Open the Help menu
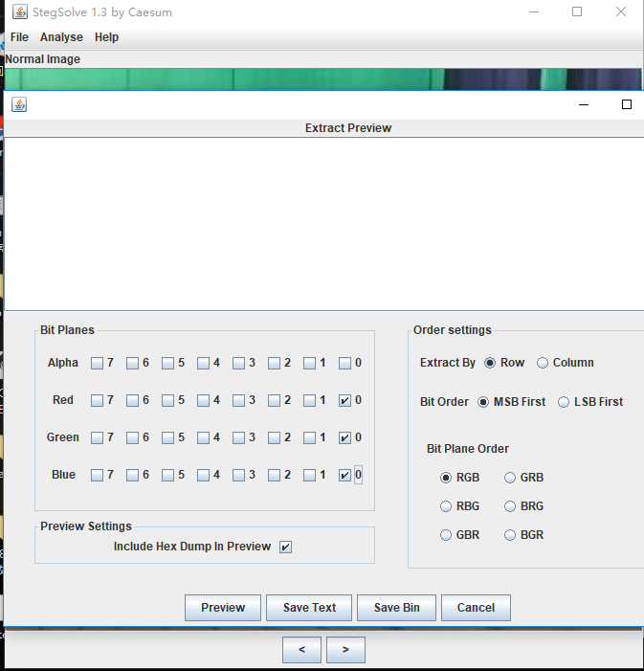This screenshot has height=671, width=644. pyautogui.click(x=106, y=37)
